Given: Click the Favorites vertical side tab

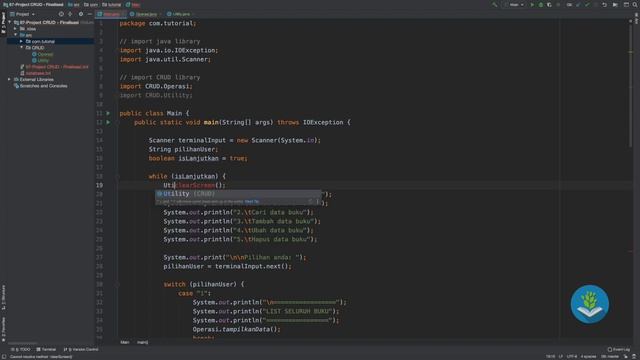Looking at the screenshot, I should 3,329.
